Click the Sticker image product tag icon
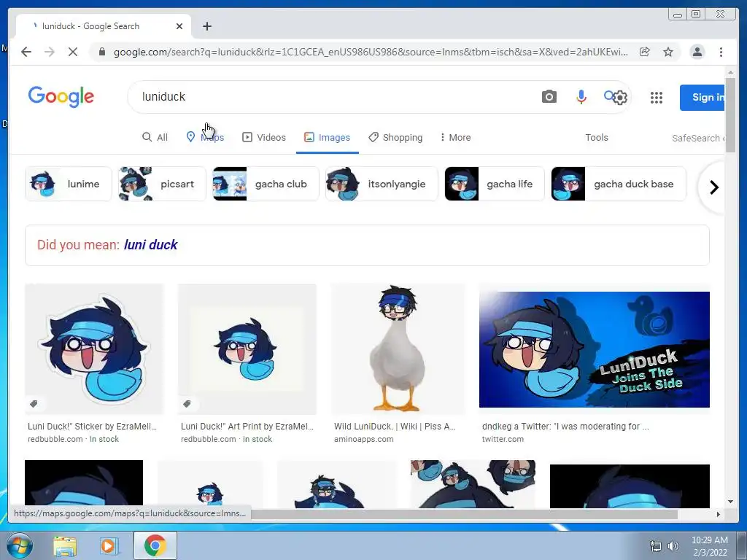This screenshot has width=747, height=560. (x=34, y=404)
